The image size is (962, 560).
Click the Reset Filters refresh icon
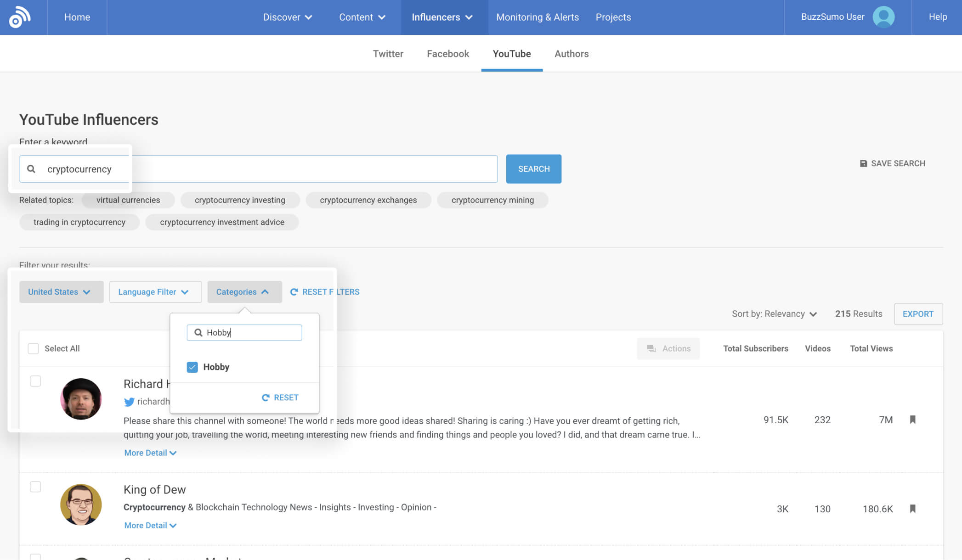294,291
